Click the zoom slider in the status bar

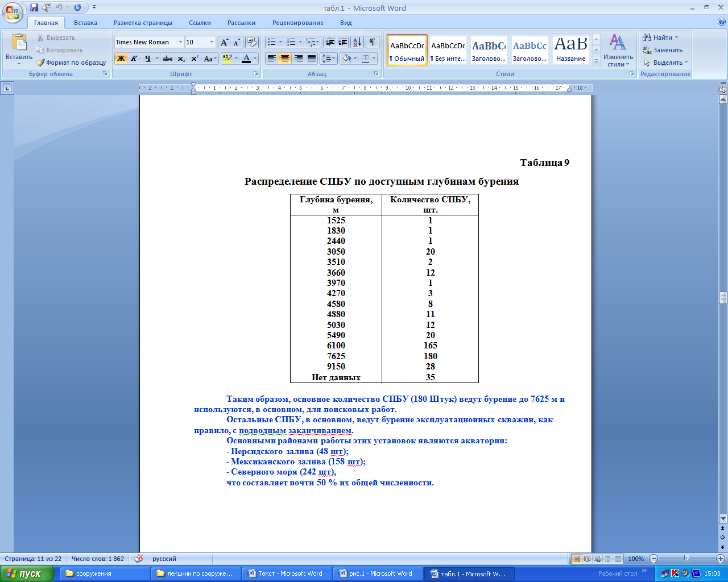pos(686,559)
